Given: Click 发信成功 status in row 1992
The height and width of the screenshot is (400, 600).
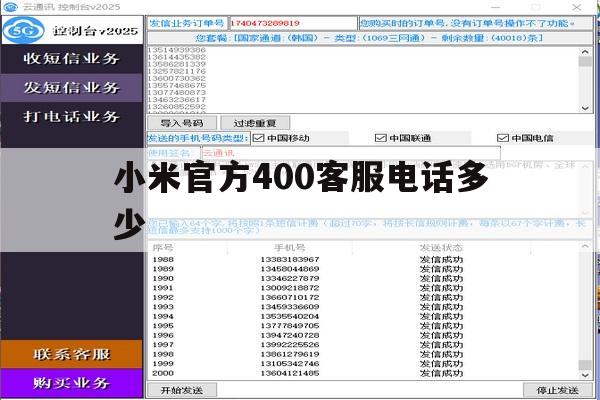Looking at the screenshot, I should [x=441, y=297].
